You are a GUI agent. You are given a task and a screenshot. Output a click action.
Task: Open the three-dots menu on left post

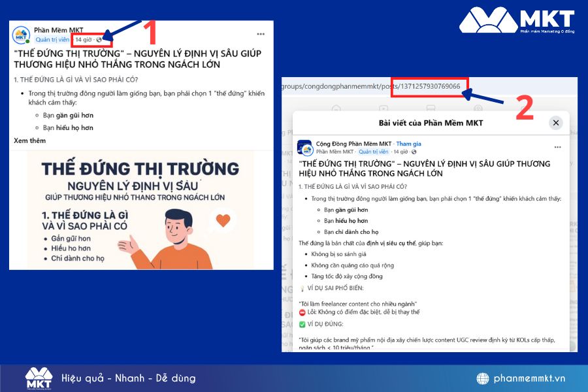pos(261,34)
